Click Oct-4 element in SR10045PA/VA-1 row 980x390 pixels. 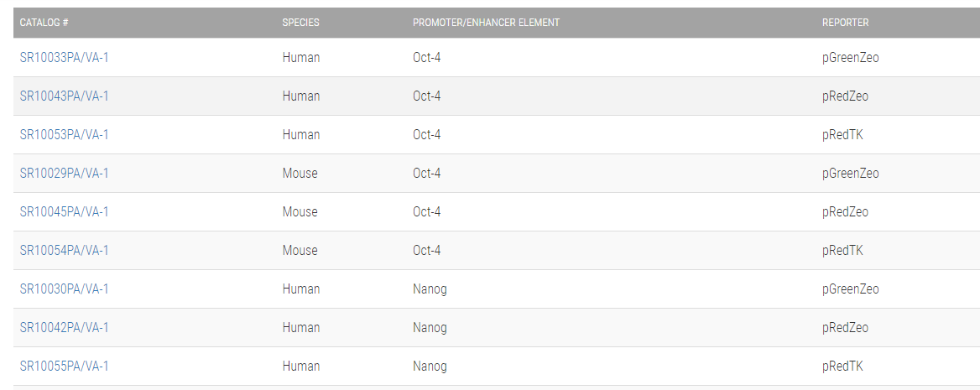click(426, 212)
